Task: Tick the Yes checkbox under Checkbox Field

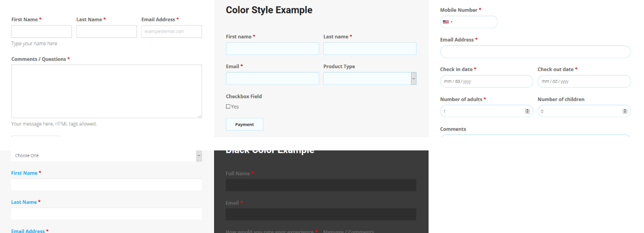Action: (x=228, y=107)
